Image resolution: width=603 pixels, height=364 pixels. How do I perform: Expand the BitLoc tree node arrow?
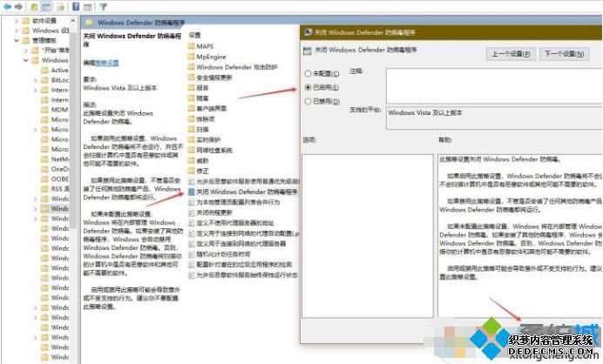pos(36,80)
